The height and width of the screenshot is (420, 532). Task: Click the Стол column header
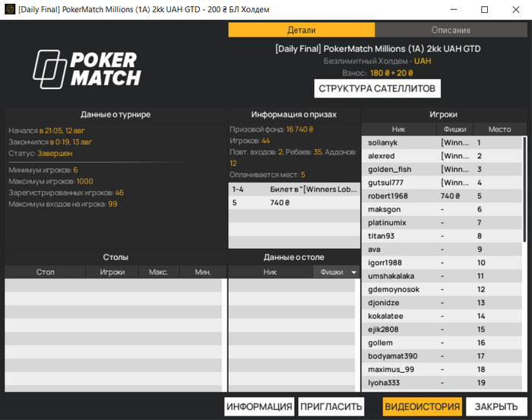tap(45, 272)
